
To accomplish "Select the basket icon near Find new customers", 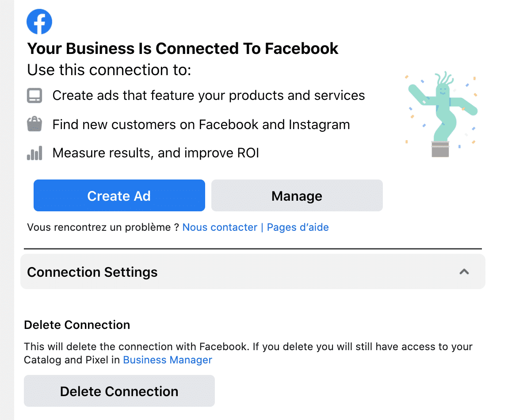I will (34, 124).
